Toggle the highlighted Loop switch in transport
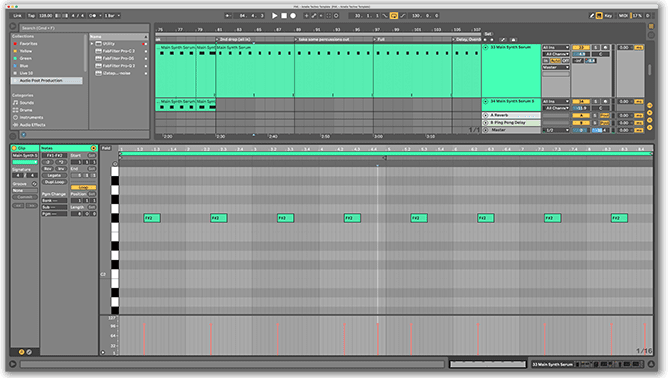Viewport: 672px width, 378px height. 393,15
